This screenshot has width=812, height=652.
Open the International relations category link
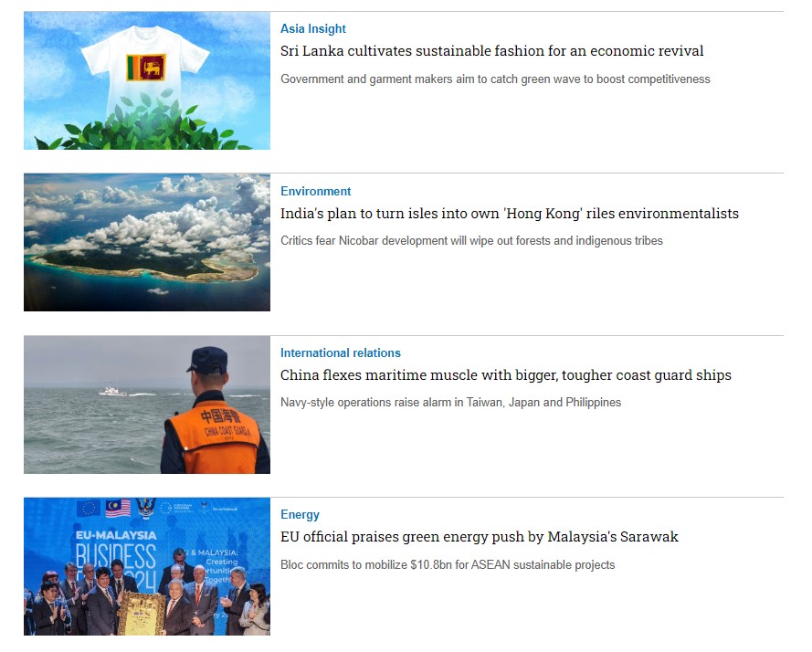(x=340, y=353)
